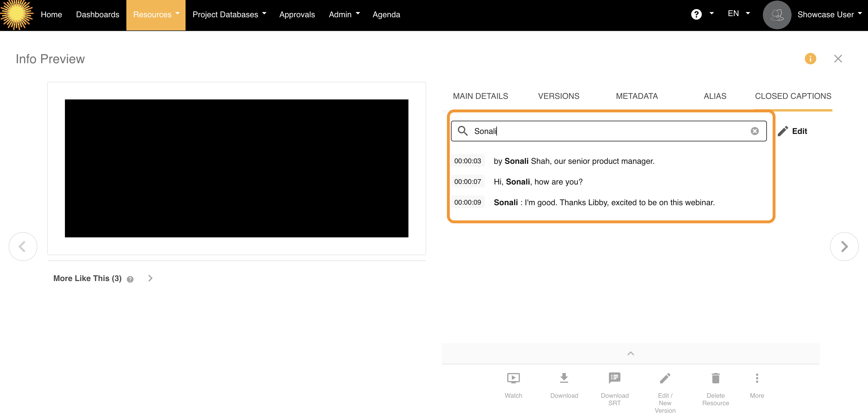This screenshot has width=868, height=419.
Task: Open the More three-dot menu
Action: 757,378
